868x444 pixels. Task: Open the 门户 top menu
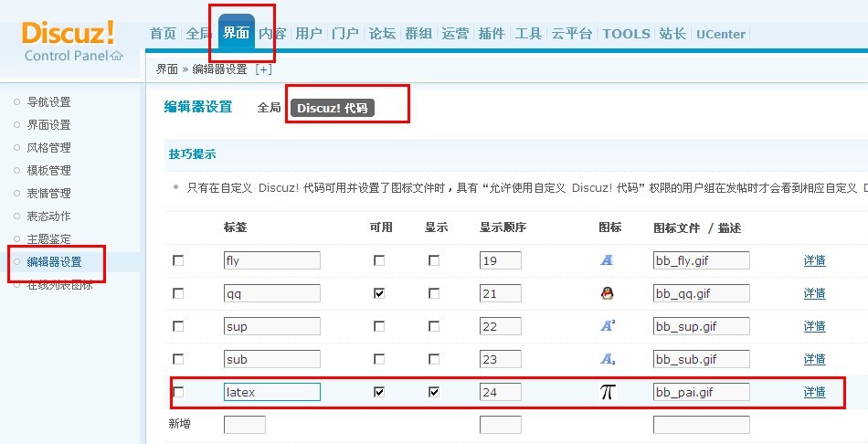(x=345, y=34)
